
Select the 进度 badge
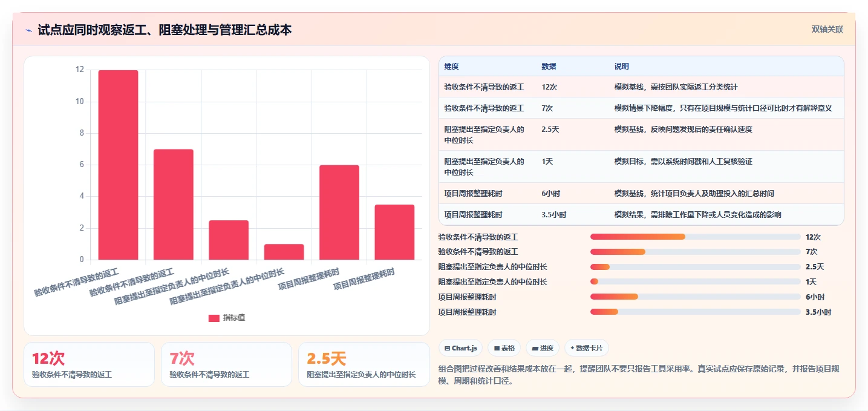pyautogui.click(x=543, y=348)
